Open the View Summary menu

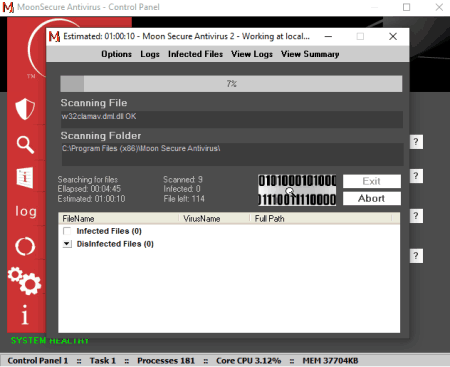[x=310, y=54]
